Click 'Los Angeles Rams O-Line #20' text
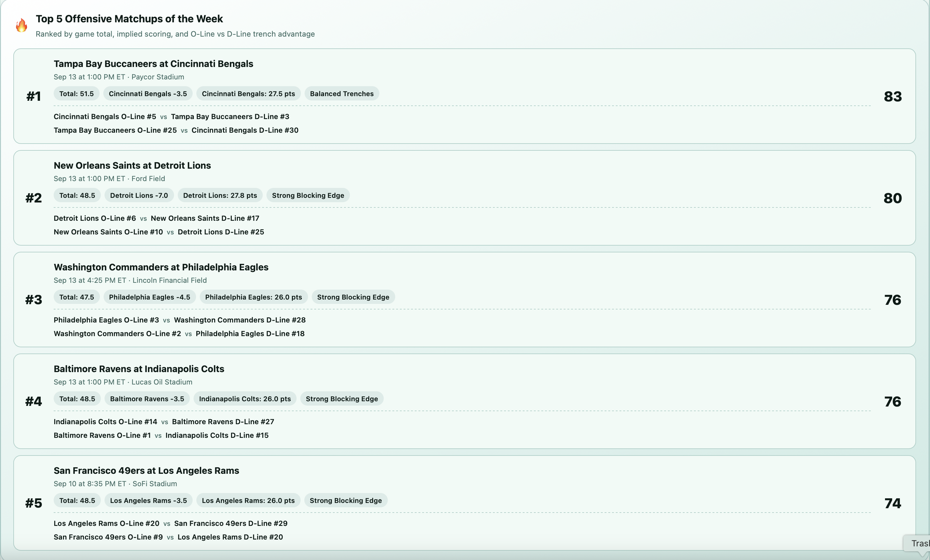 tap(106, 523)
